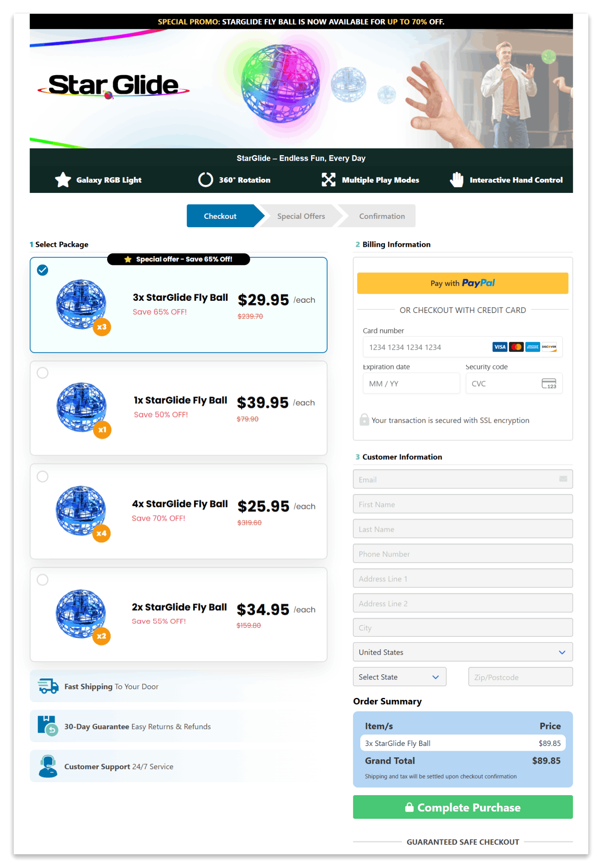Viewport: 602px width, 868px height.
Task: Click the 360° Rotation circle icon
Action: (206, 180)
